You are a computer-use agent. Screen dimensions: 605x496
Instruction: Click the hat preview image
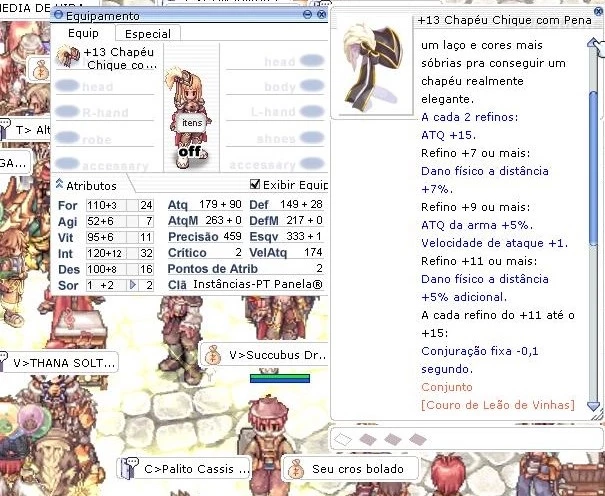pos(372,67)
